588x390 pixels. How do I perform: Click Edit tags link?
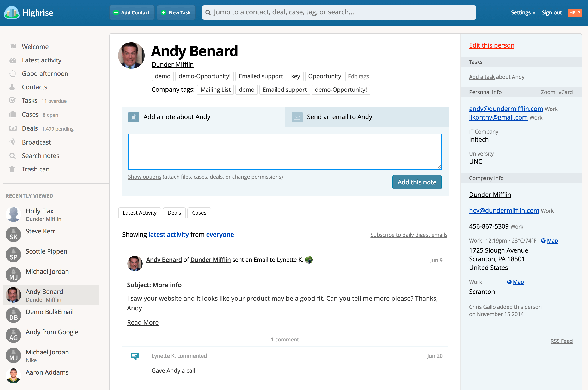358,76
